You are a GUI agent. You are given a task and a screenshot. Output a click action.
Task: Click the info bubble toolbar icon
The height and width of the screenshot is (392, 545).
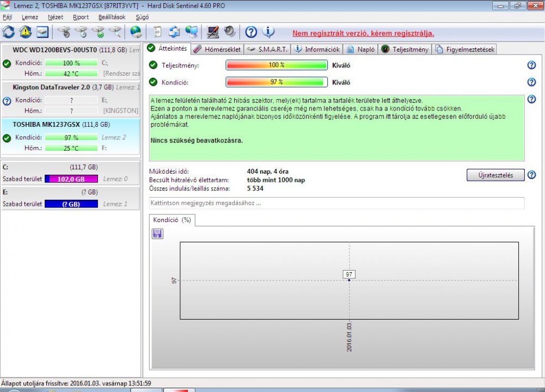click(268, 32)
